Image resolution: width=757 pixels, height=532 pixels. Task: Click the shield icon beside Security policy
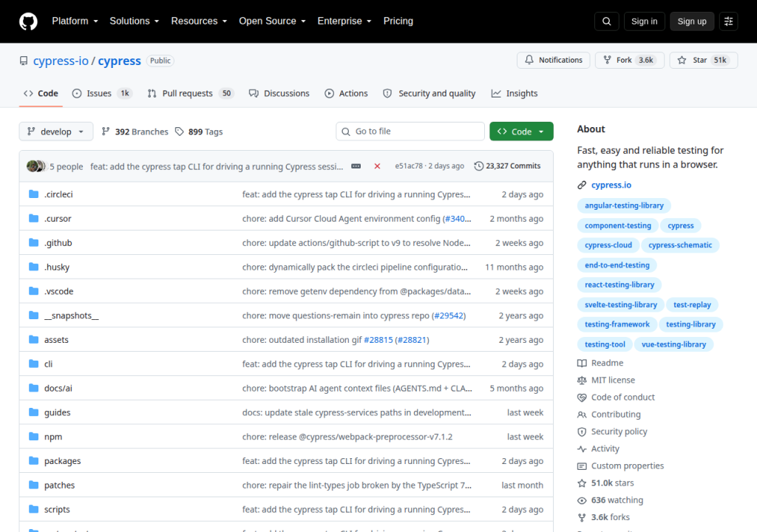click(x=582, y=432)
